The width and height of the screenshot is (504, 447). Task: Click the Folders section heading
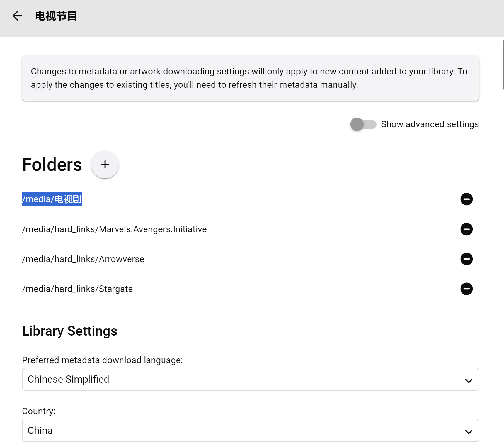pyautogui.click(x=52, y=165)
